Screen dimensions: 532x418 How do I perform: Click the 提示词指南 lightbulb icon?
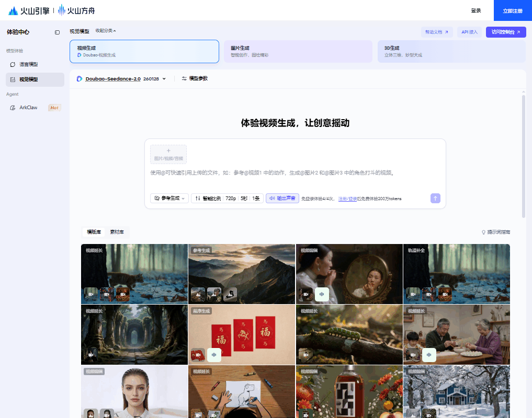483,232
